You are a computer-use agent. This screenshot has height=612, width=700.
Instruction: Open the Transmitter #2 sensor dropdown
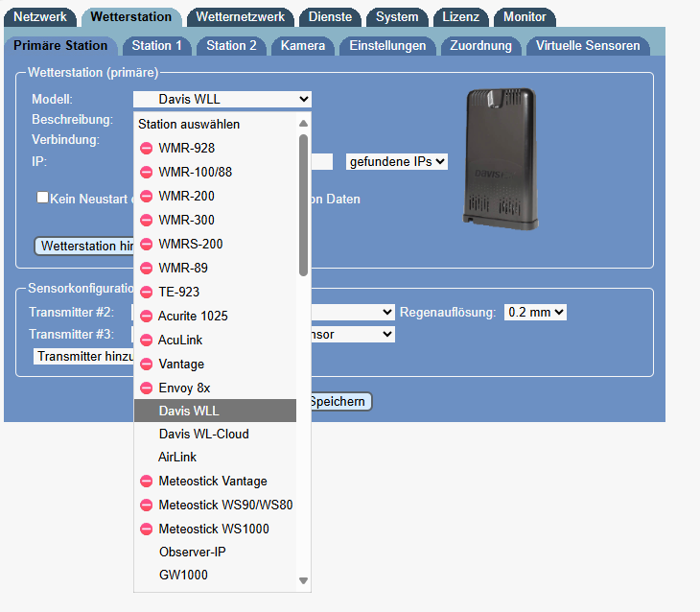click(x=353, y=312)
